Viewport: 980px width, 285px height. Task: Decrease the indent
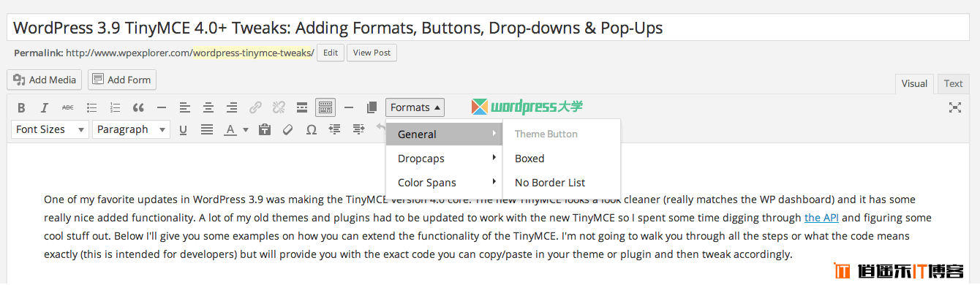(335, 129)
